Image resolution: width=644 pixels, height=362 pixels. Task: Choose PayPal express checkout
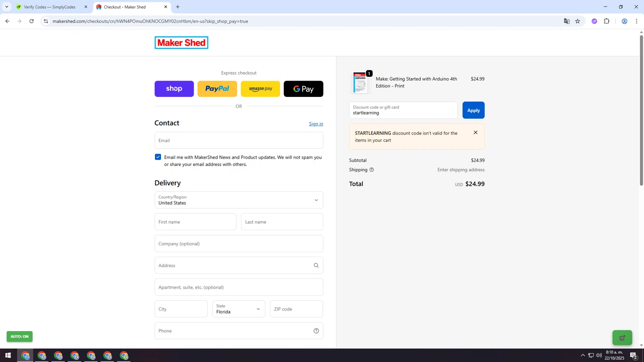(217, 89)
